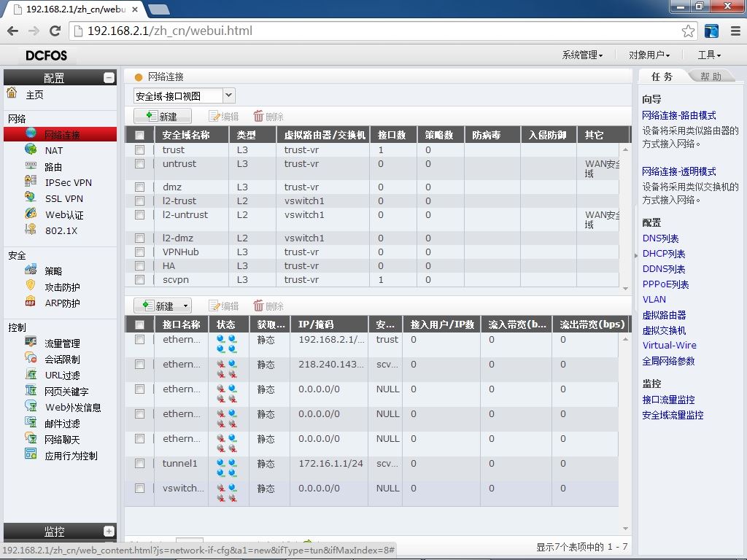Select the 任务 tab

click(662, 76)
